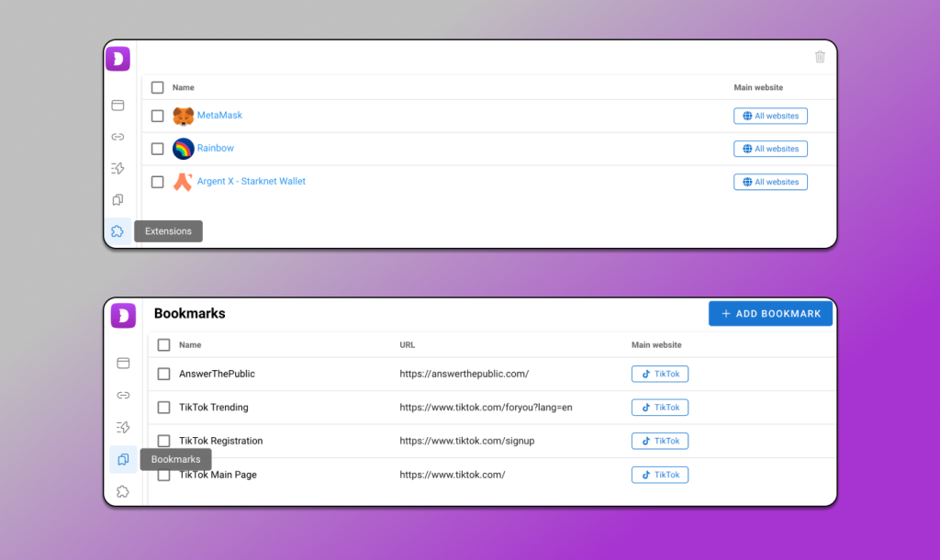
Task: Click the globe icon on MetaMask's All websites badge
Action: click(745, 116)
